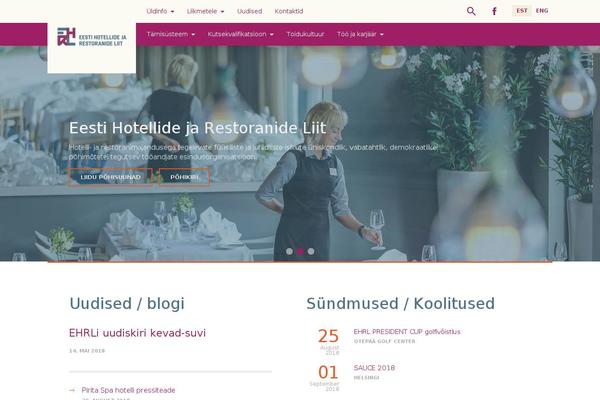Select the second carousel slide dot

pyautogui.click(x=300, y=251)
